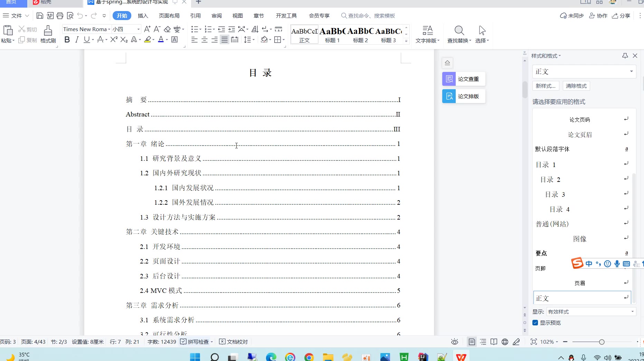Switch to the 插入 tab
Image resolution: width=644 pixels, height=361 pixels.
(143, 16)
